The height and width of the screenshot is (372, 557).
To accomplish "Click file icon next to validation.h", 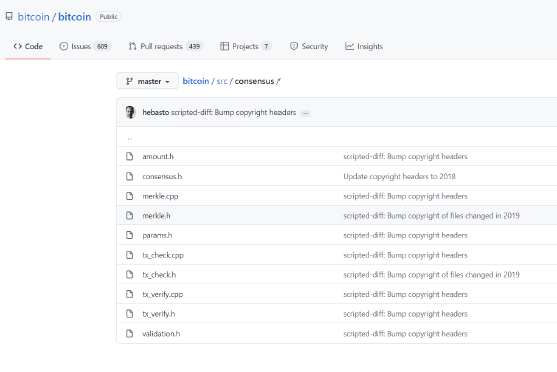I will click(x=130, y=334).
